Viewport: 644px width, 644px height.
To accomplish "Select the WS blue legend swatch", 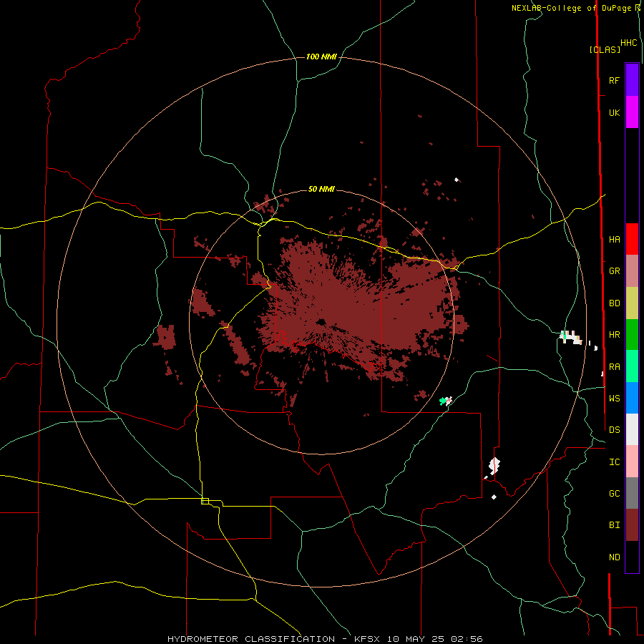I will [632, 398].
